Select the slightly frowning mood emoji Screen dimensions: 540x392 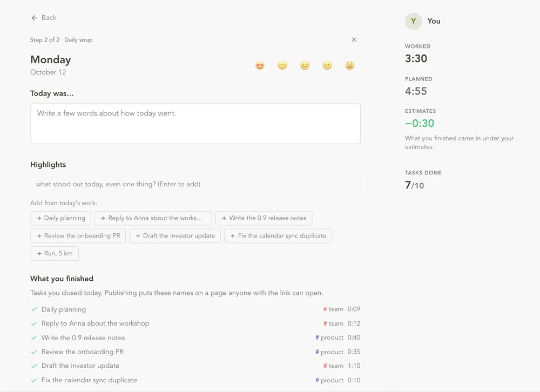click(327, 65)
